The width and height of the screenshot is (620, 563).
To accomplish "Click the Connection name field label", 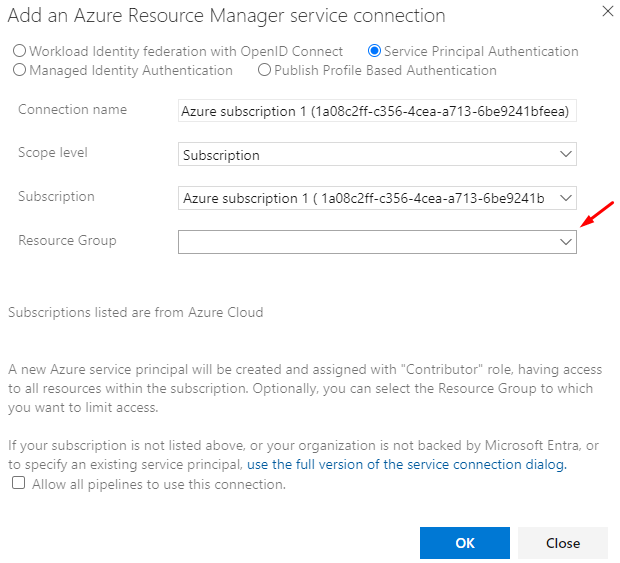I will point(72,109).
